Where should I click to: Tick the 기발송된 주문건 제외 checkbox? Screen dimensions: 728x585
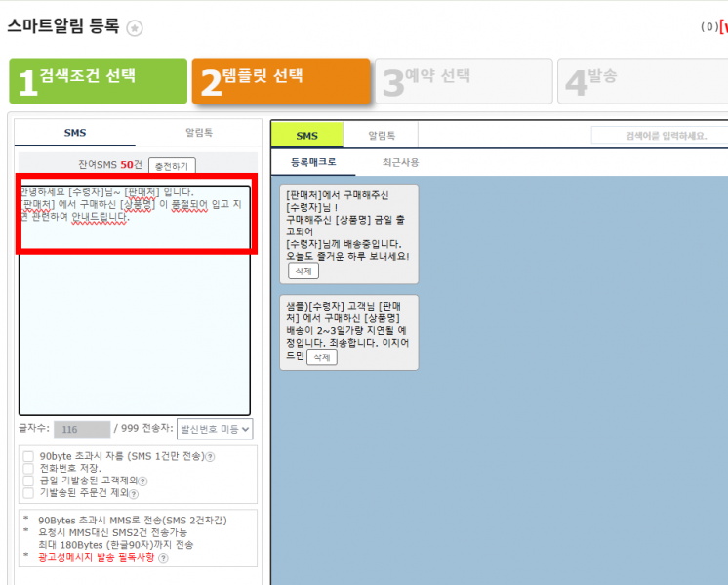click(28, 493)
